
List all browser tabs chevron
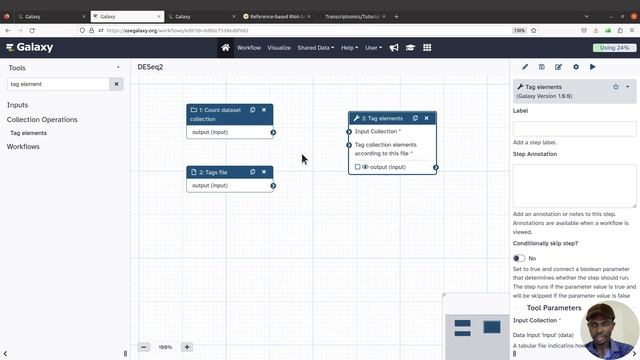tap(587, 16)
